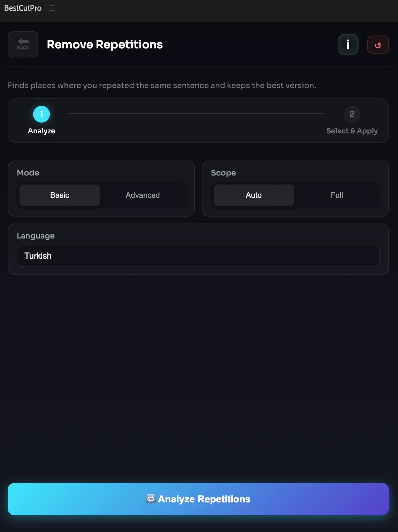Screen dimensions: 398x532
Task: Click the back arrow icon
Action: click(23, 42)
